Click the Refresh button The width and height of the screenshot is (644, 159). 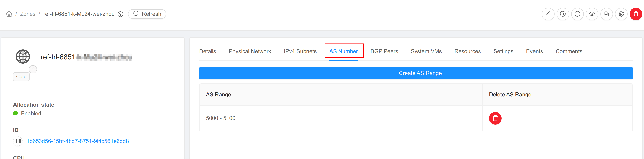click(147, 14)
